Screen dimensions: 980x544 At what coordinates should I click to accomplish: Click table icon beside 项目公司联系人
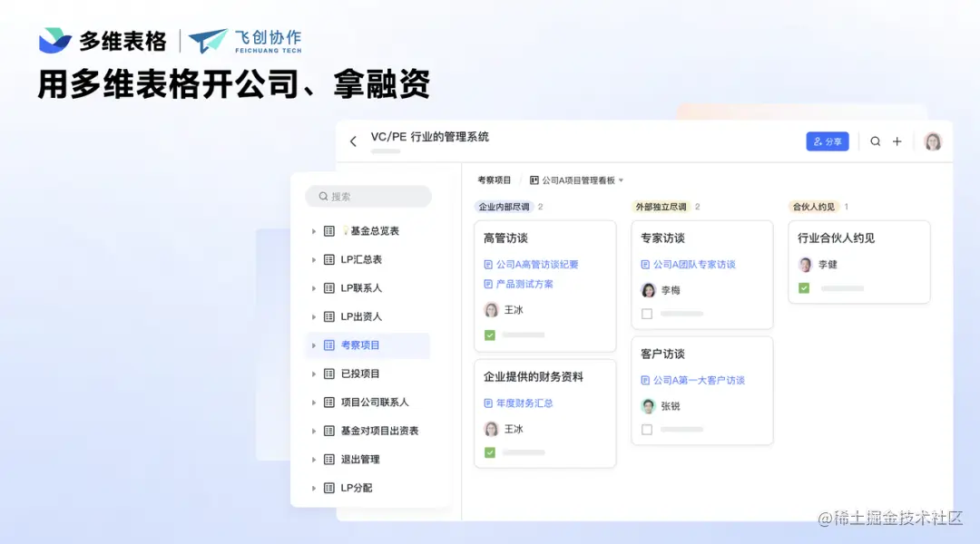tap(329, 403)
